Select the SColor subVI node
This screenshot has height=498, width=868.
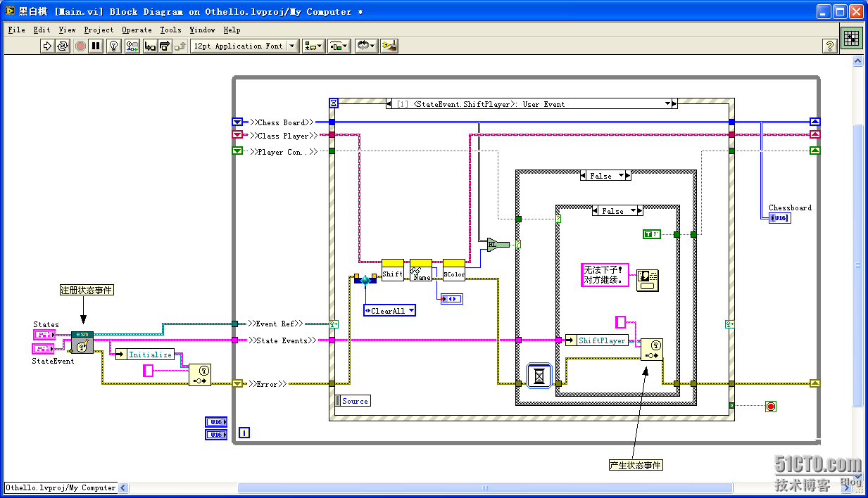(x=454, y=270)
